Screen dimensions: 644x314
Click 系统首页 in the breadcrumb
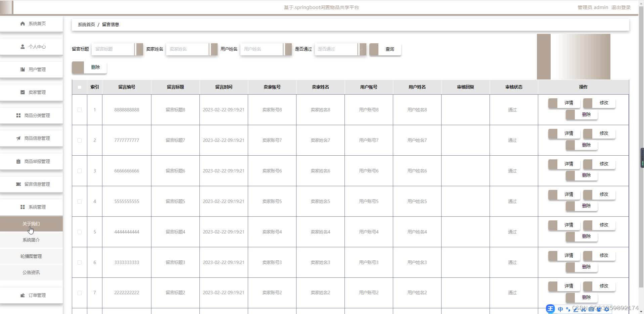[86, 24]
